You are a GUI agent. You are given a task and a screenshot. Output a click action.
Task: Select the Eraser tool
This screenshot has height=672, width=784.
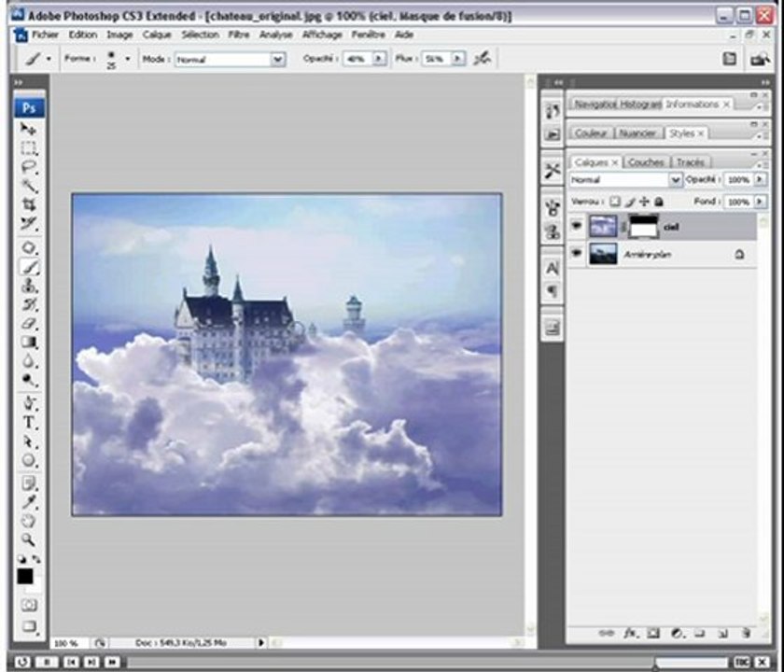tap(29, 324)
